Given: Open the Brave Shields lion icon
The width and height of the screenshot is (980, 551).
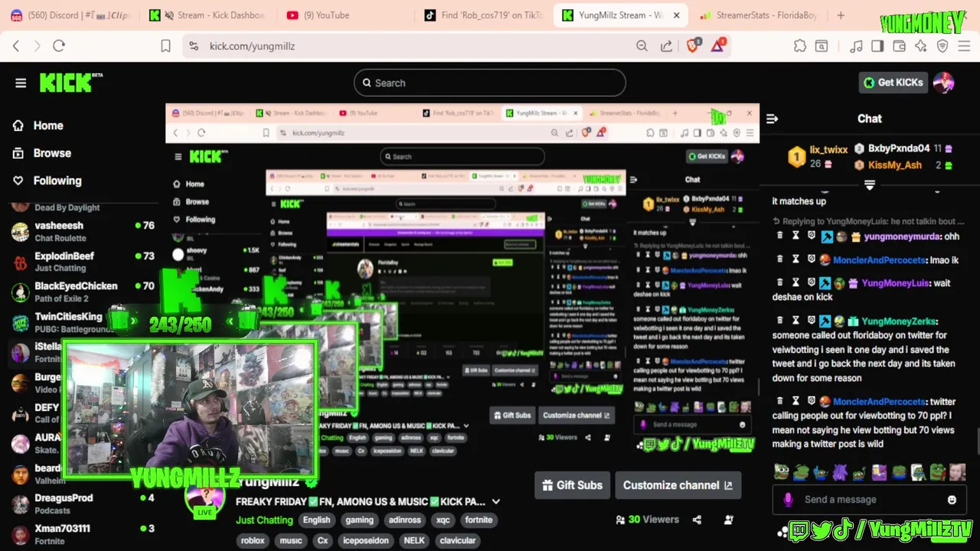Looking at the screenshot, I should pyautogui.click(x=693, y=45).
